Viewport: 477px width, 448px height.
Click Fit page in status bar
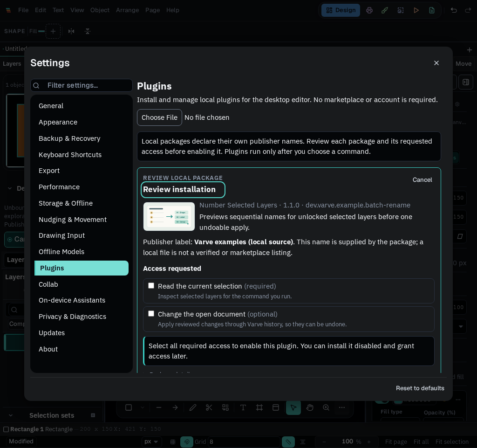point(396,441)
